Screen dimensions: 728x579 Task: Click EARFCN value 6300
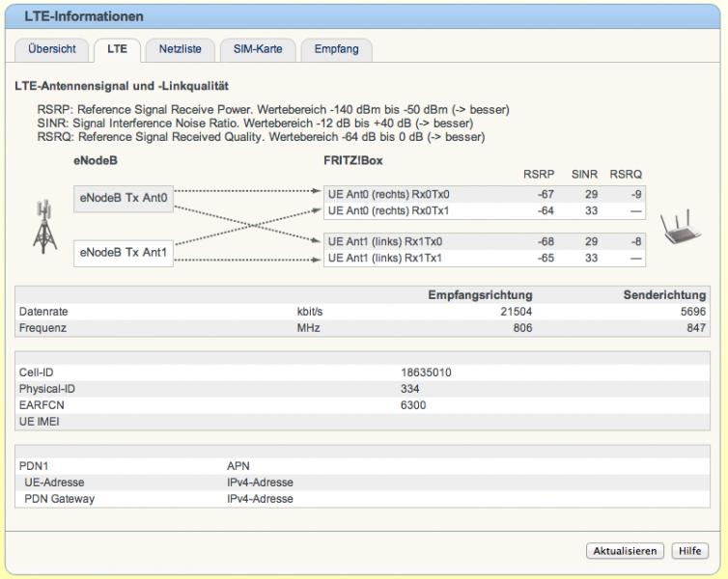tap(413, 405)
